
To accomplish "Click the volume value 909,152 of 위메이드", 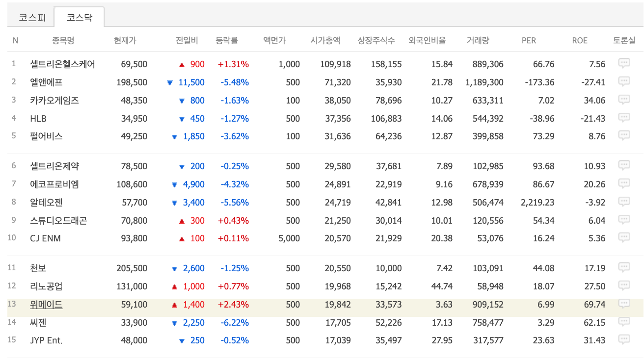I will tap(487, 305).
